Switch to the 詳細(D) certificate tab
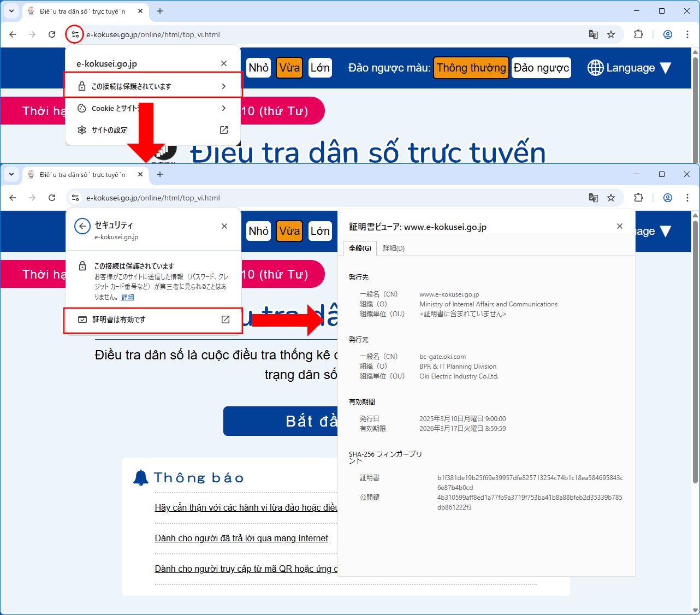This screenshot has height=615, width=700. click(x=394, y=249)
